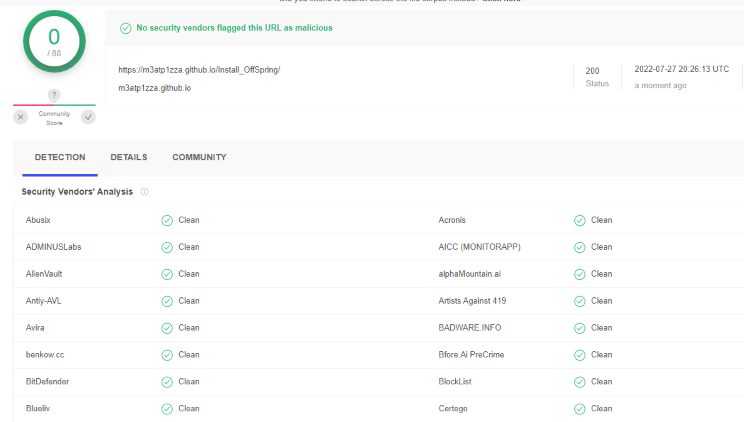Click the alphaMountain.ai vendor name
The image size is (744, 422).
[469, 274]
